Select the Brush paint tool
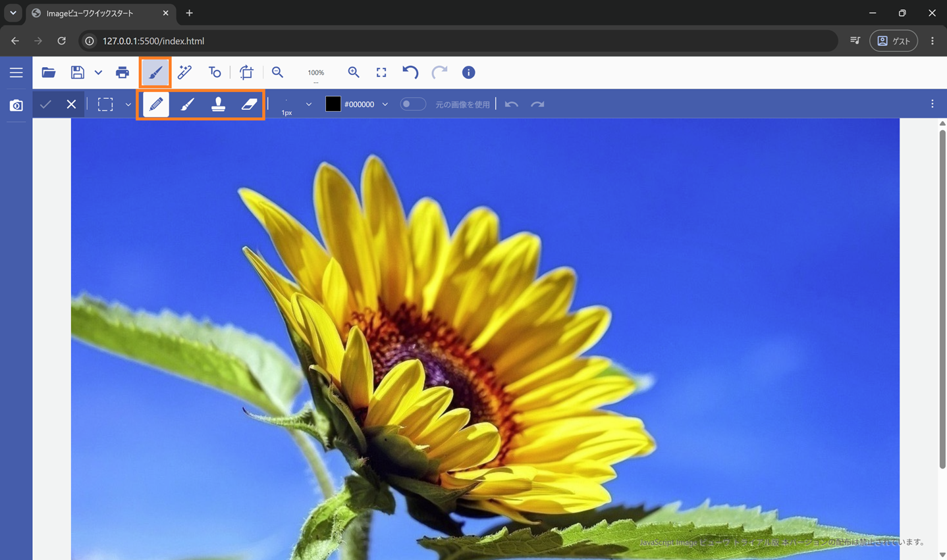 coord(187,104)
